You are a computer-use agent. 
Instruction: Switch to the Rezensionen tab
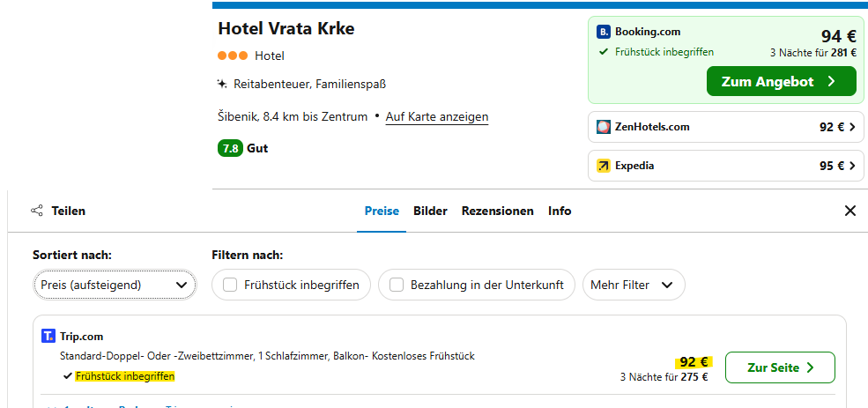pos(497,211)
